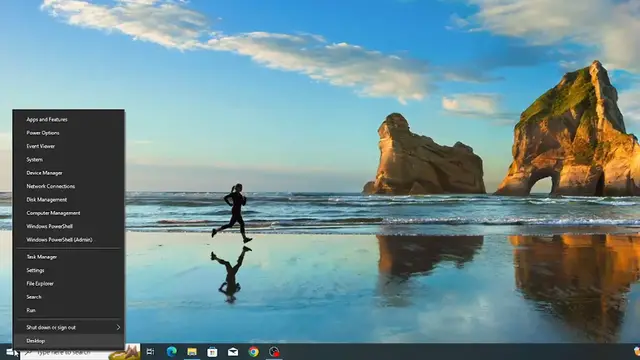Open Event Viewer

pyautogui.click(x=69, y=146)
